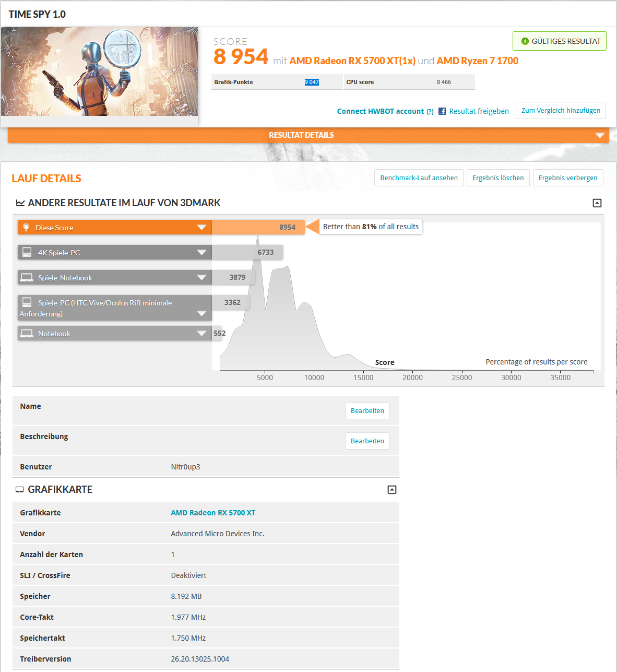This screenshot has width=617, height=672.
Task: Click the 552 Notebook score value
Action: click(219, 333)
